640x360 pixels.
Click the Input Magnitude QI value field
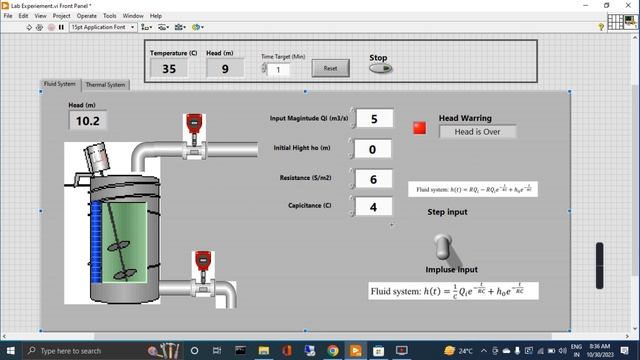pos(375,119)
